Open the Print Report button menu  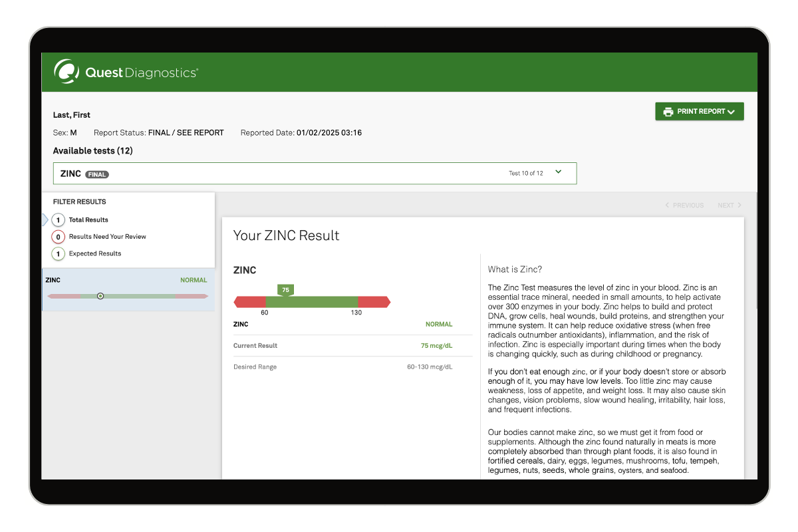700,112
